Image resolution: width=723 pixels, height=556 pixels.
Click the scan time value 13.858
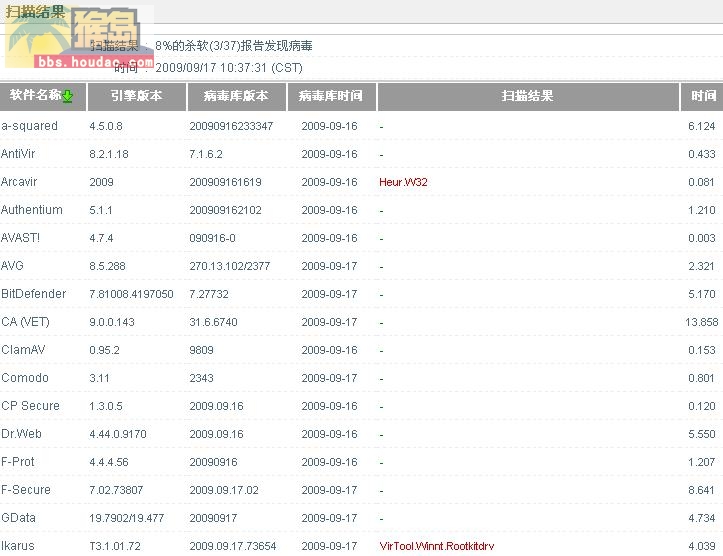(701, 322)
